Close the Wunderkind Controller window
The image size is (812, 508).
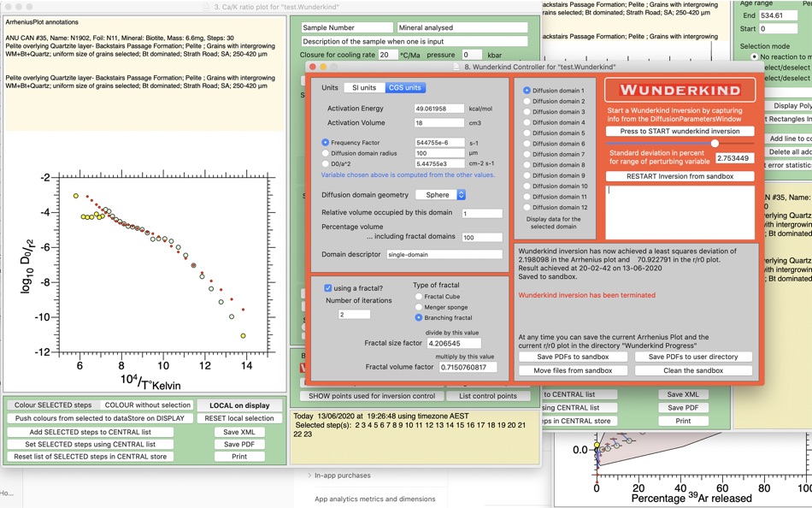click(312, 67)
